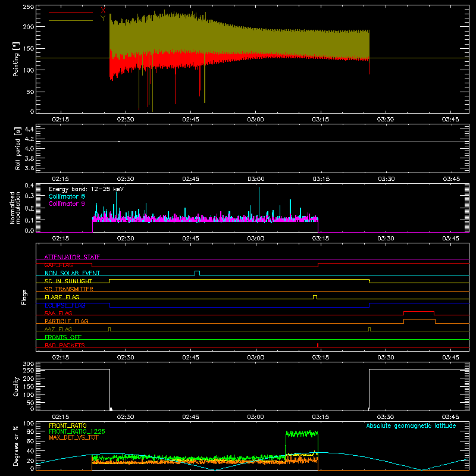The image size is (476, 476).
Task: Click the magenta Collimator 9 legend label
Action: click(x=67, y=203)
